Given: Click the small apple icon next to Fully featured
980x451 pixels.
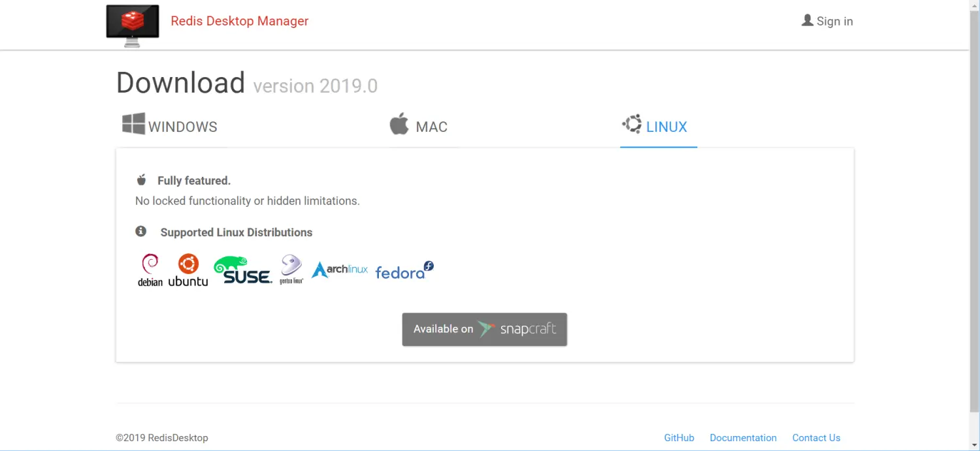Looking at the screenshot, I should click(141, 179).
